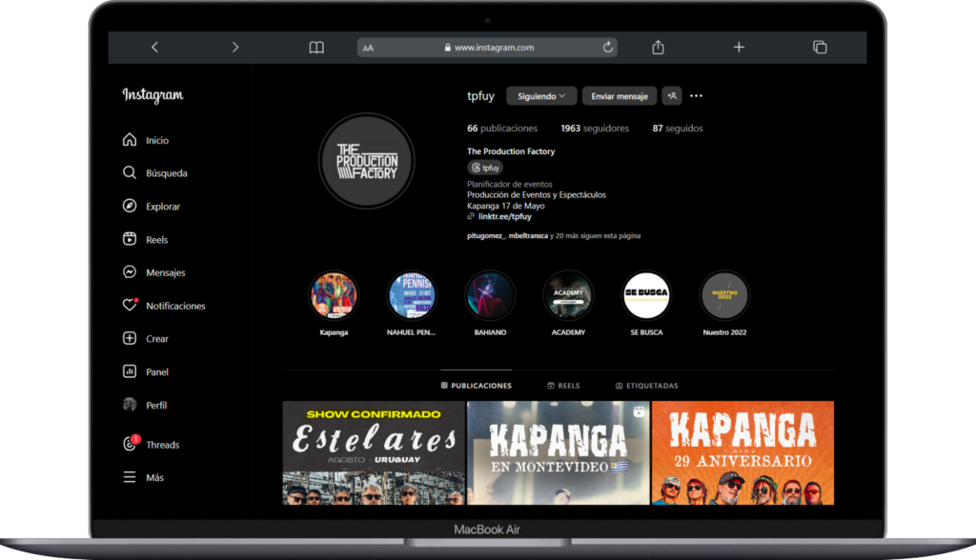Open mbeltransca follower profile link
This screenshot has height=560, width=976.
528,236
